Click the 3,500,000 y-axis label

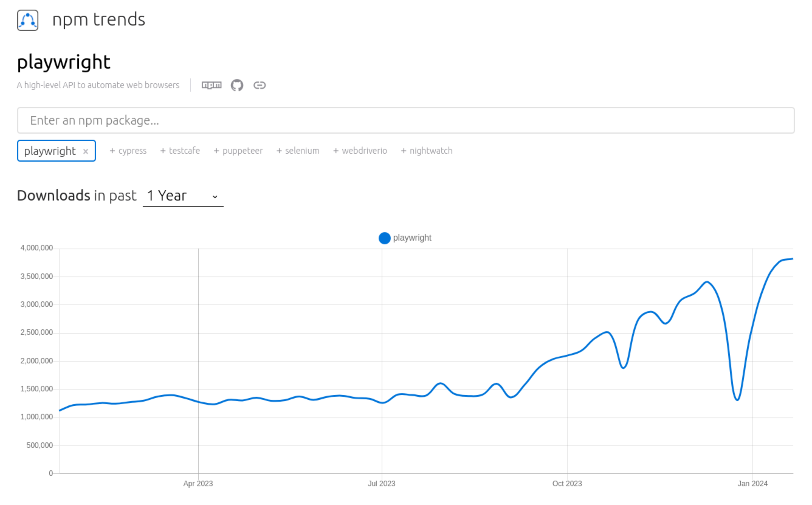click(37, 276)
